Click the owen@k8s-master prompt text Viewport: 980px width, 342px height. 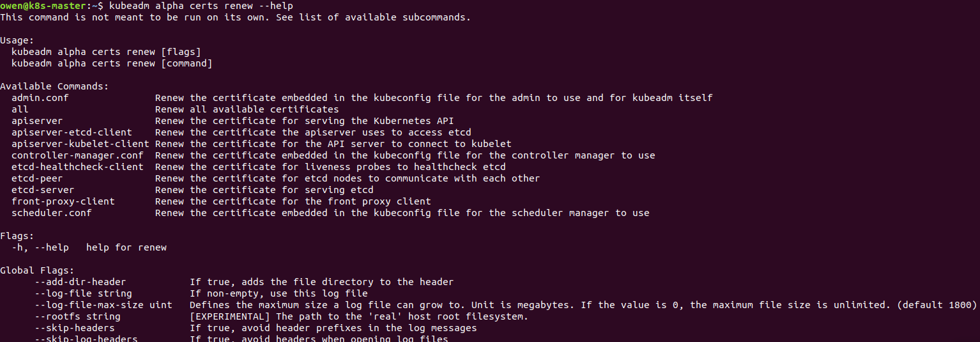click(42, 6)
